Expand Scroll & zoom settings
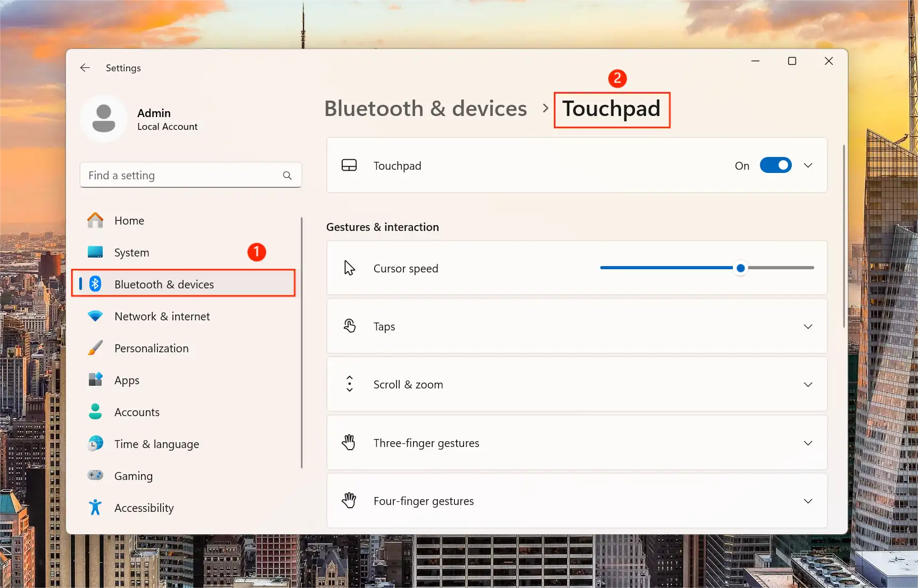918x588 pixels. [808, 385]
